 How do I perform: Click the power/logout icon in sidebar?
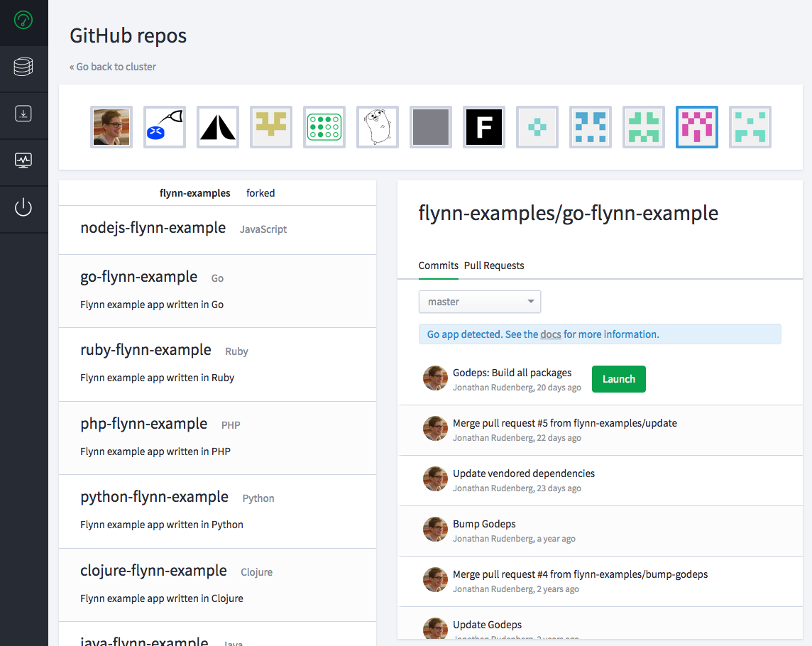coord(23,207)
